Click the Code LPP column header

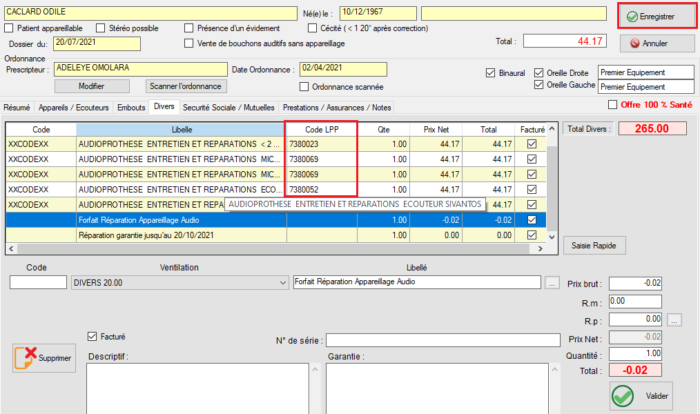(322, 130)
